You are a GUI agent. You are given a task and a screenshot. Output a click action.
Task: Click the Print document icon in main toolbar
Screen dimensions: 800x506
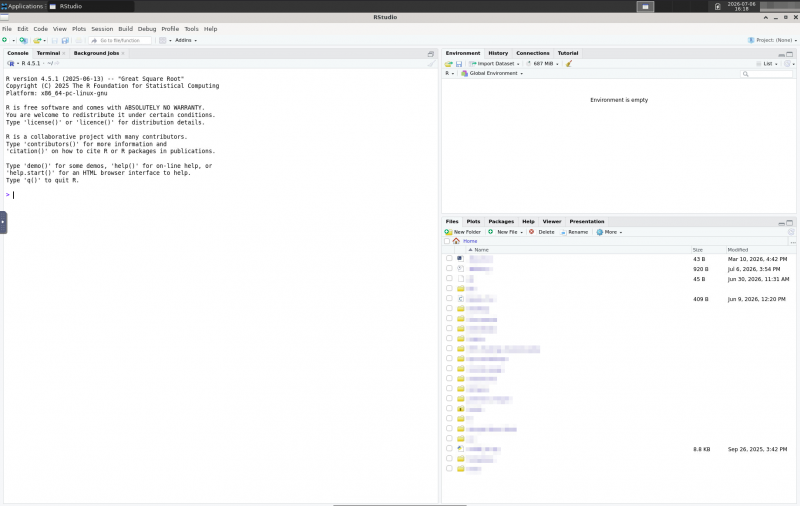(x=79, y=40)
